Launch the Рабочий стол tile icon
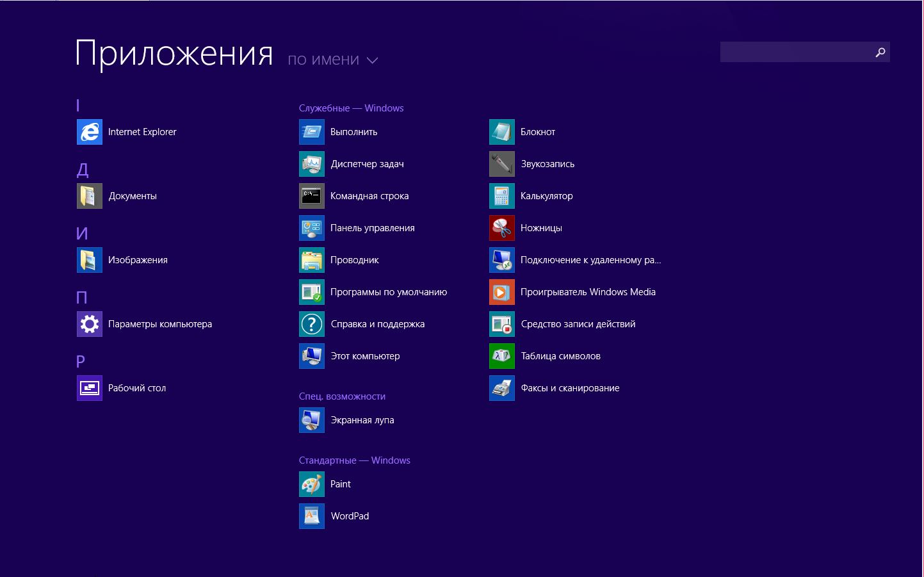924x577 pixels. [x=90, y=388]
